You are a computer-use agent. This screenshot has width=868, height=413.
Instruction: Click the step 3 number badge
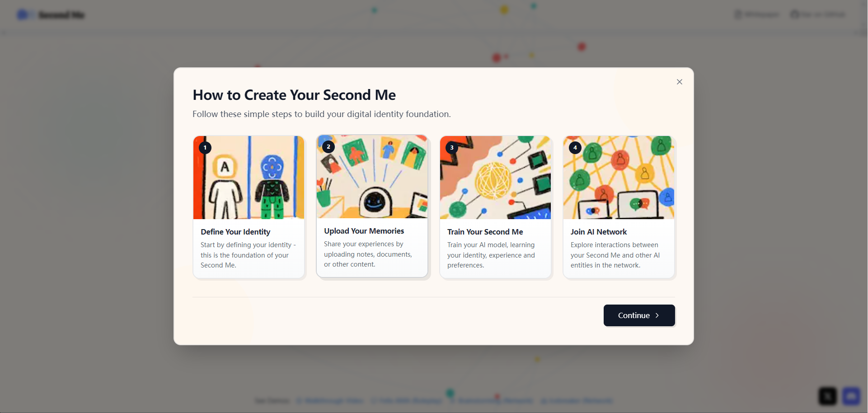coord(452,148)
